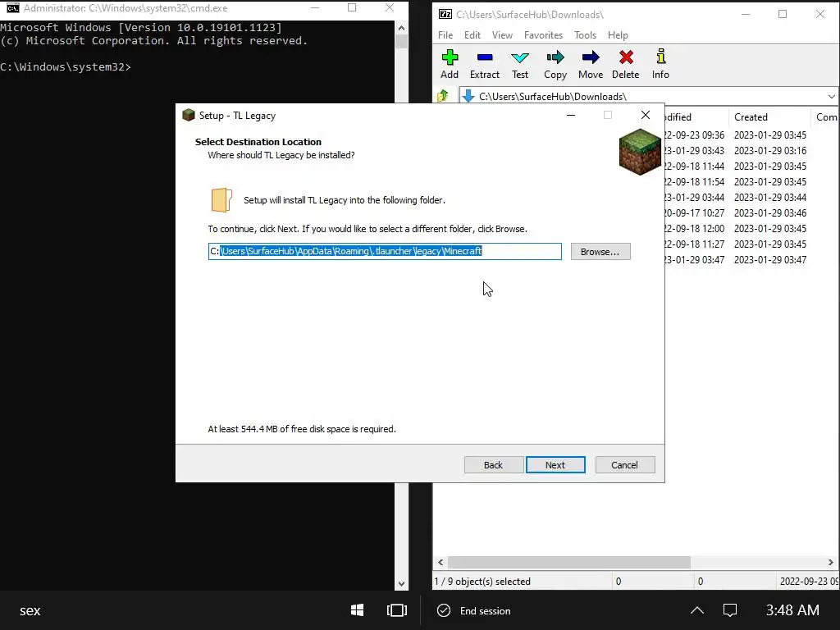The image size is (840, 630).
Task: Open the Favorites menu in 7-Zip
Action: click(543, 34)
